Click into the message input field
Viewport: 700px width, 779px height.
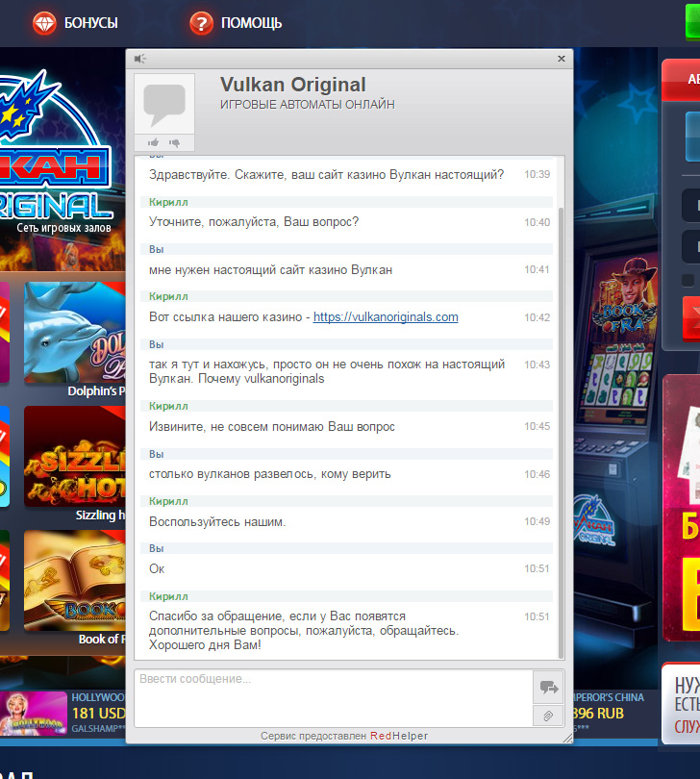tap(334, 698)
